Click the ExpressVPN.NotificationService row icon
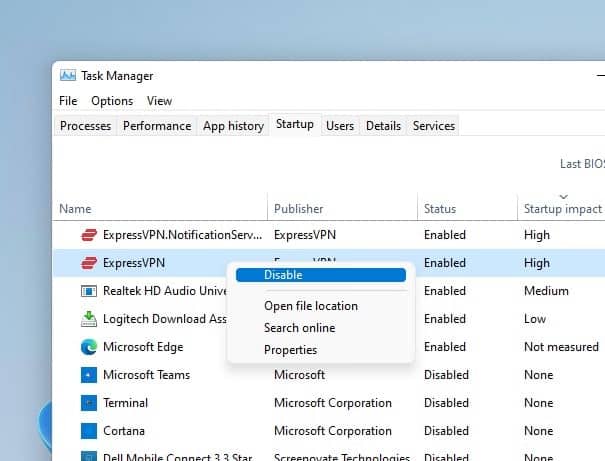 88,235
